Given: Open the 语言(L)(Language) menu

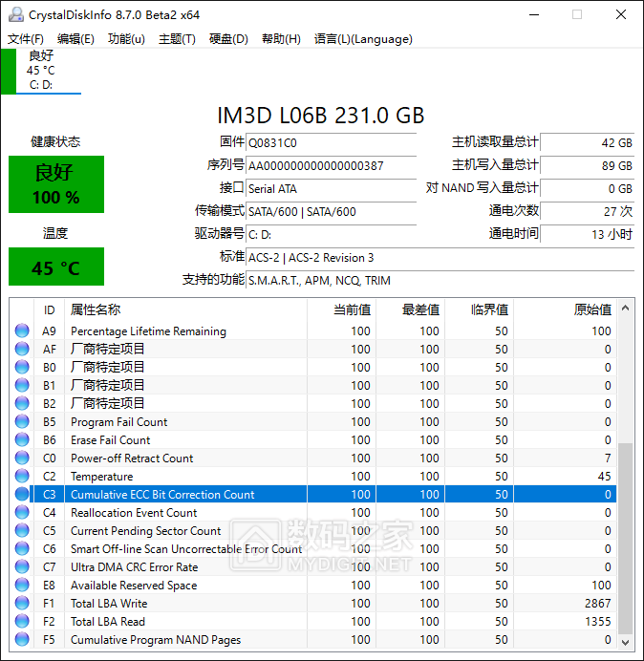Looking at the screenshot, I should point(363,39).
